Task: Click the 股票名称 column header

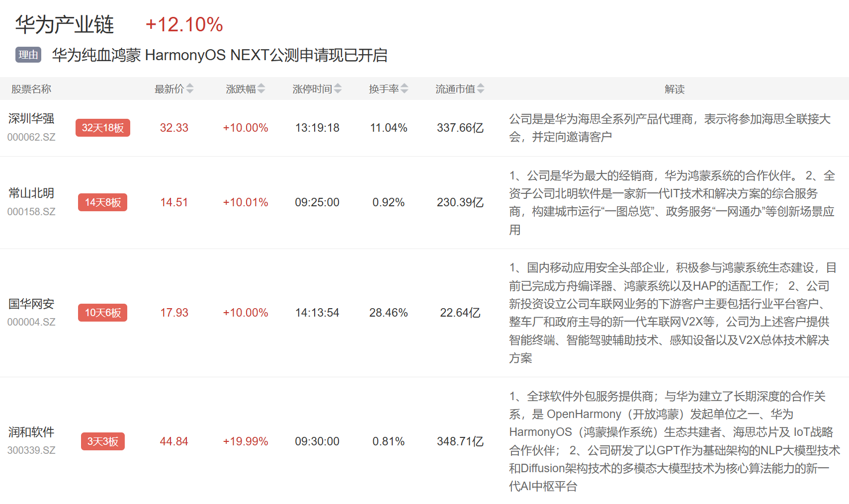Action: pyautogui.click(x=31, y=89)
